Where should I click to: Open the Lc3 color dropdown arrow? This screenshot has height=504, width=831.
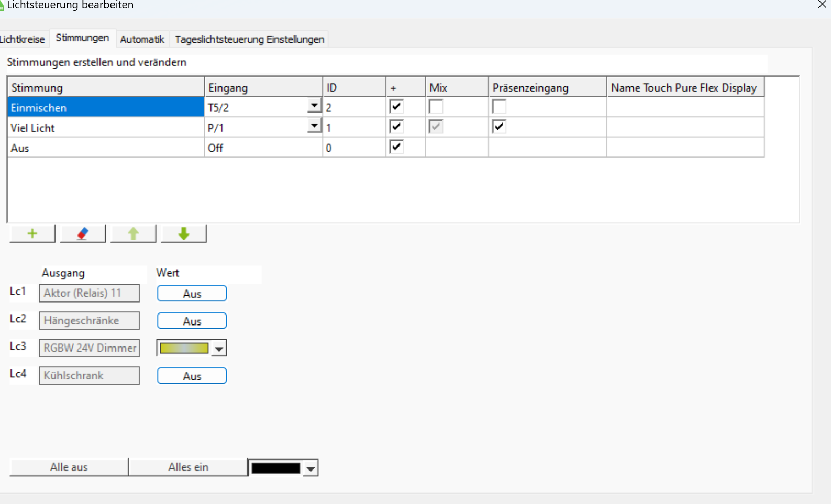tap(219, 349)
